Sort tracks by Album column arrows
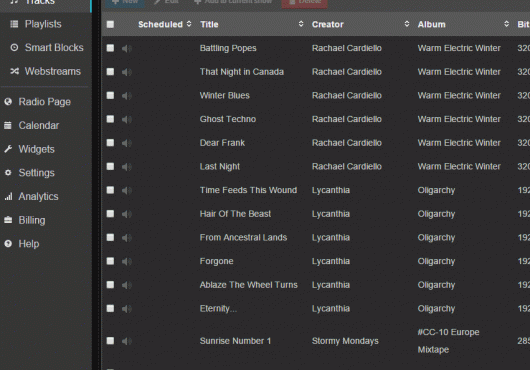 click(506, 24)
